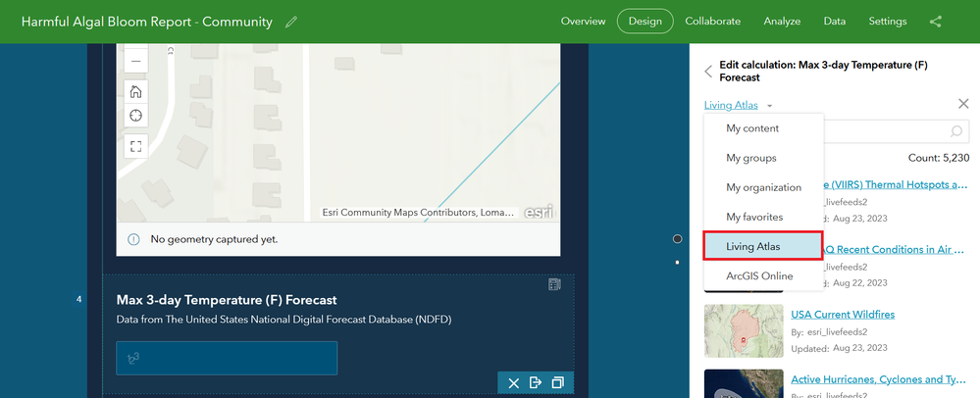
Task: Duplicate the Max 3-day Temperature question
Action: [x=557, y=382]
